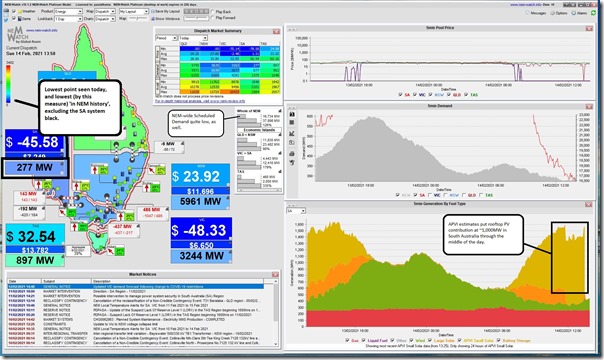Select the highlighted General Notice row in Market Notices

coord(136,286)
